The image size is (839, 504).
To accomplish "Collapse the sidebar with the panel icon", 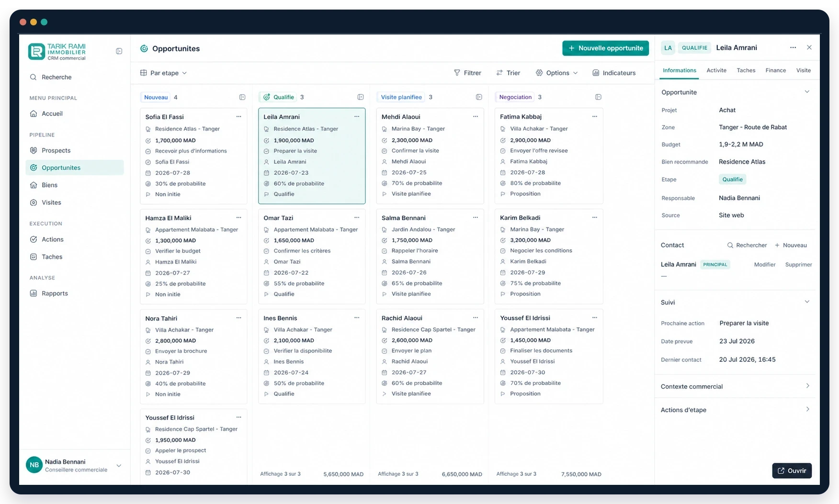I will (119, 51).
